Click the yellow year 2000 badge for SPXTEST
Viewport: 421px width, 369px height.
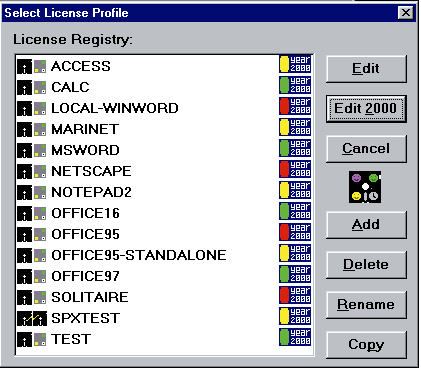point(295,316)
